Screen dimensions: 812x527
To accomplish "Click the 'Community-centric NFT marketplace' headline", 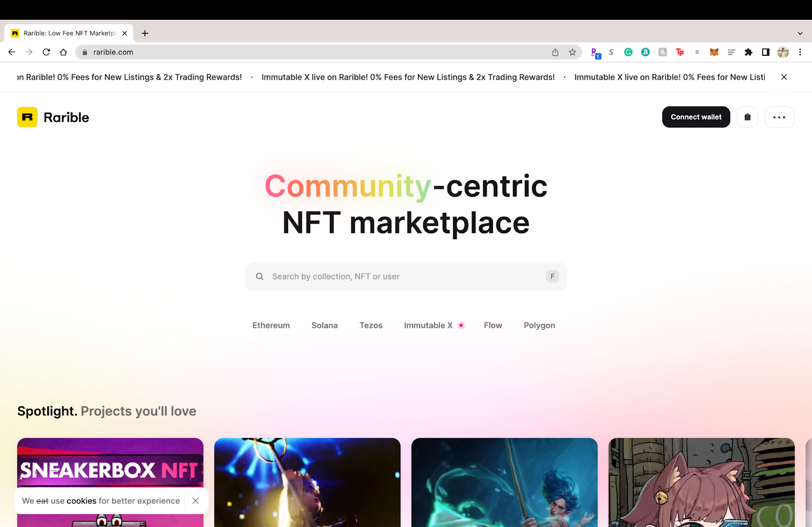I will (x=406, y=204).
